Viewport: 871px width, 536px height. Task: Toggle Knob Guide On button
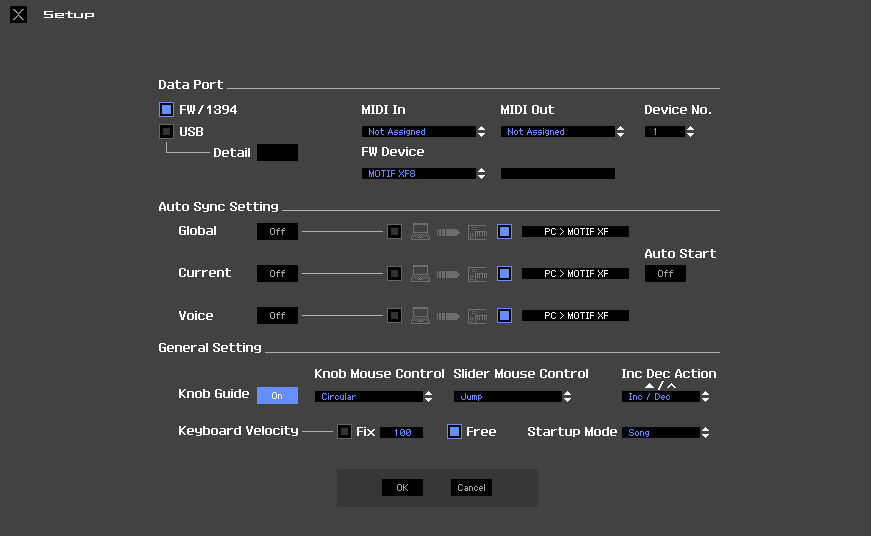pyautogui.click(x=277, y=396)
